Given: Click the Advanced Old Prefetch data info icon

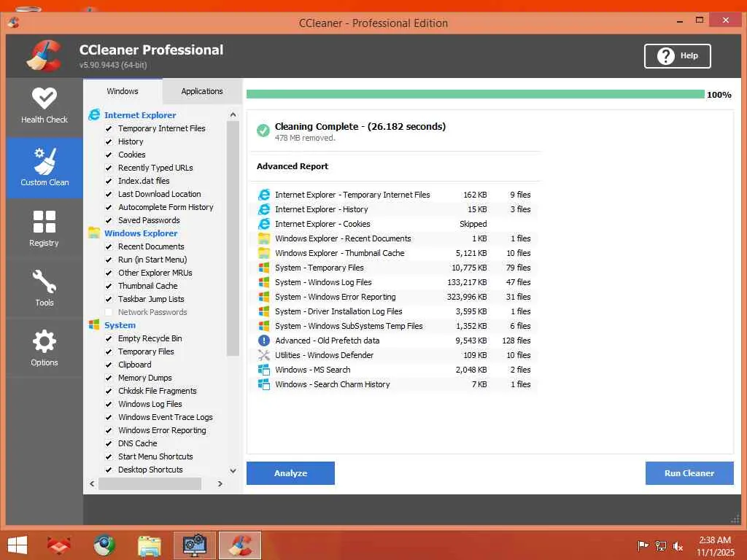Looking at the screenshot, I should tap(264, 341).
